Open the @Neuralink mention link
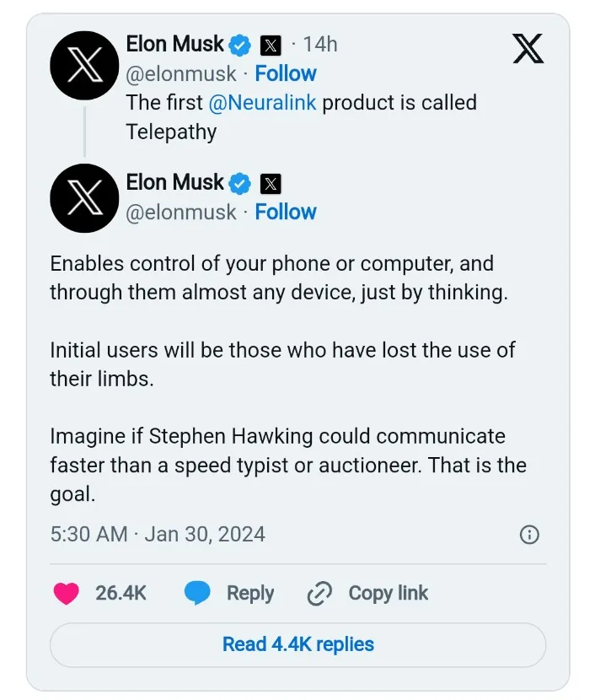The width and height of the screenshot is (595, 700). coord(262,103)
